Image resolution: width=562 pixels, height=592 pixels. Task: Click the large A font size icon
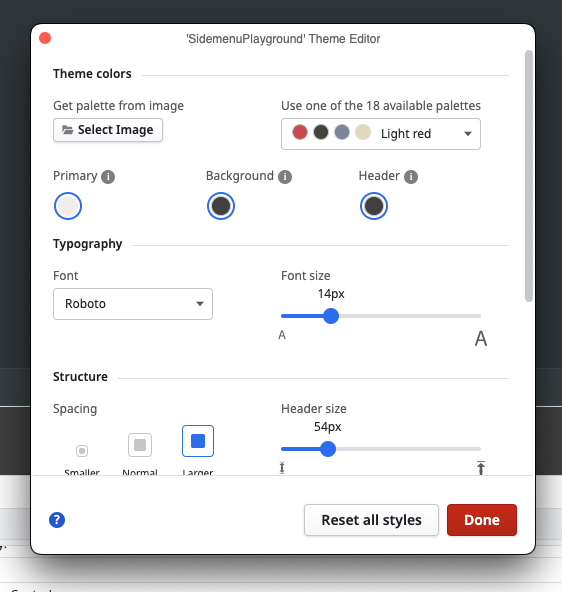(480, 338)
